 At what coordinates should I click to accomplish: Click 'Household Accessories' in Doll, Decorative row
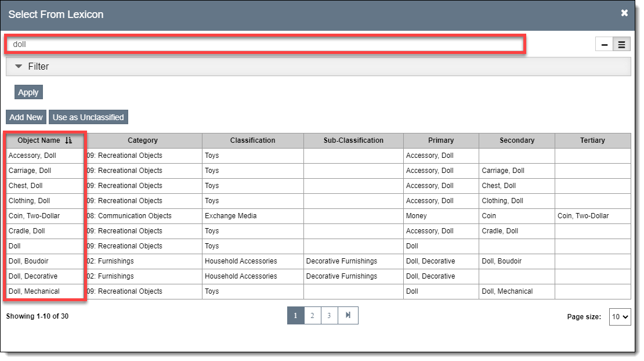point(241,276)
